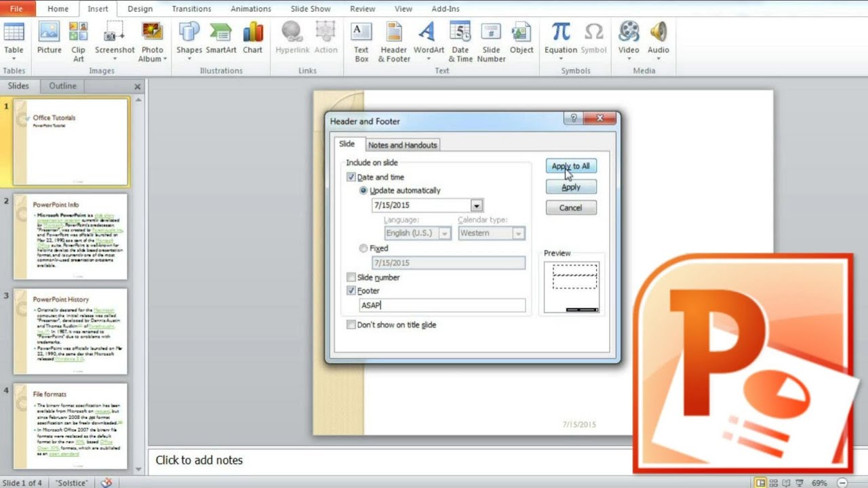Open WordArt styles
868x488 pixels.
[x=429, y=41]
